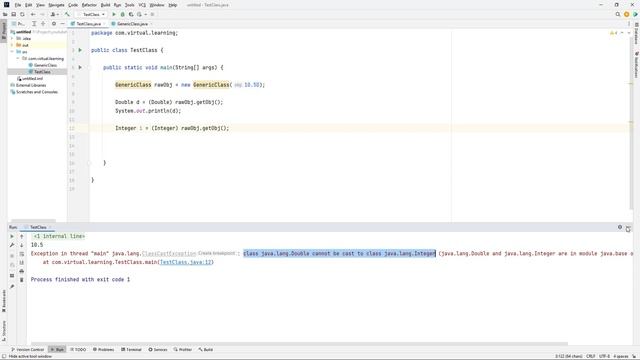Open the Refactor menu
Screen dimensions: 640x360
click(x=89, y=5)
